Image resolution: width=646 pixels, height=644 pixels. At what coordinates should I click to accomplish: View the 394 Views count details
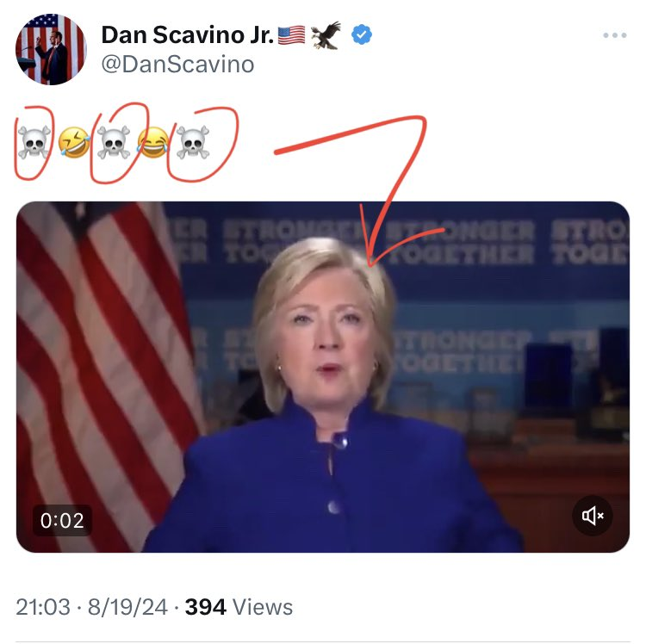pyautogui.click(x=239, y=607)
